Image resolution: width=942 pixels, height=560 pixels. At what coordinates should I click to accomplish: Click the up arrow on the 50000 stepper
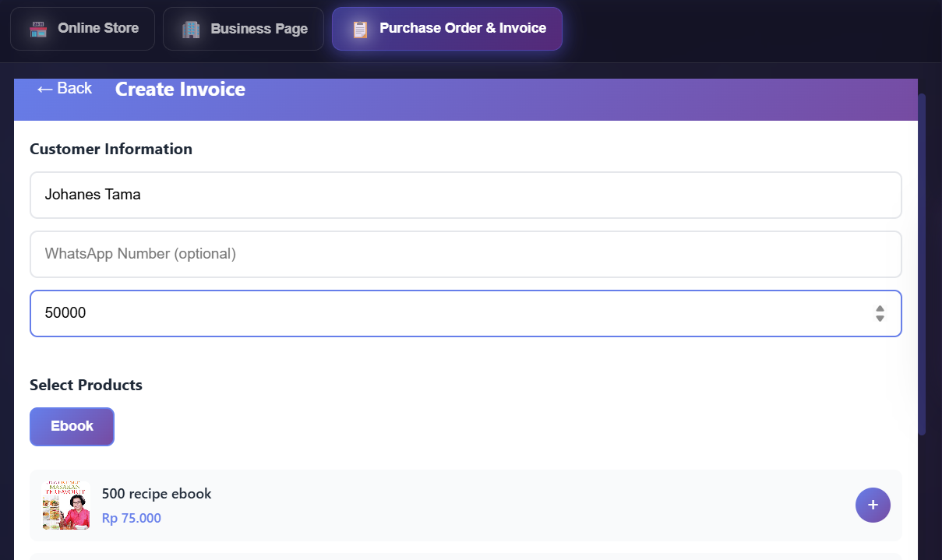[880, 308]
